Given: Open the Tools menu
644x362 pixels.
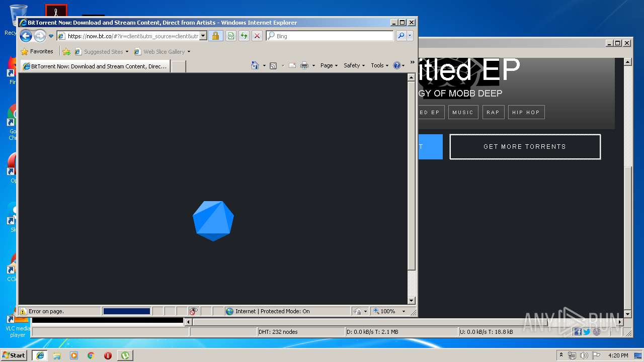Looking at the screenshot, I should point(380,65).
